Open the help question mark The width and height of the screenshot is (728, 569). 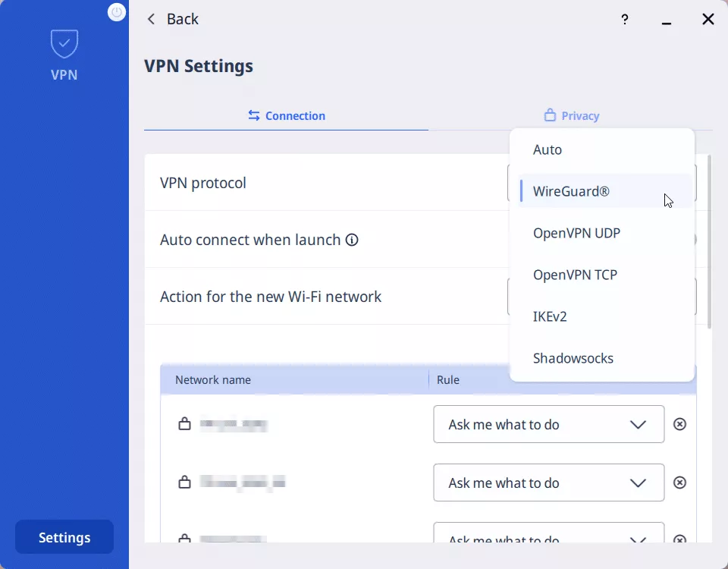click(x=624, y=20)
